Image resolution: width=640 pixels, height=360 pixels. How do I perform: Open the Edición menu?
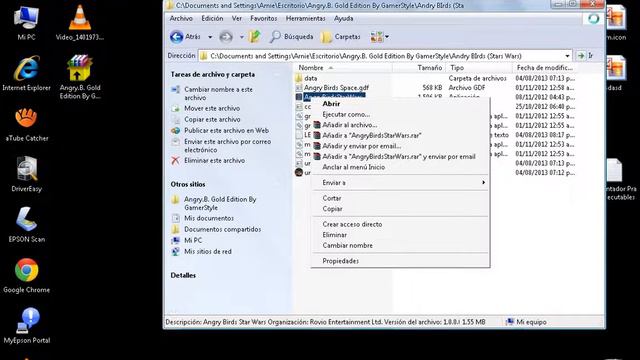click(x=212, y=18)
